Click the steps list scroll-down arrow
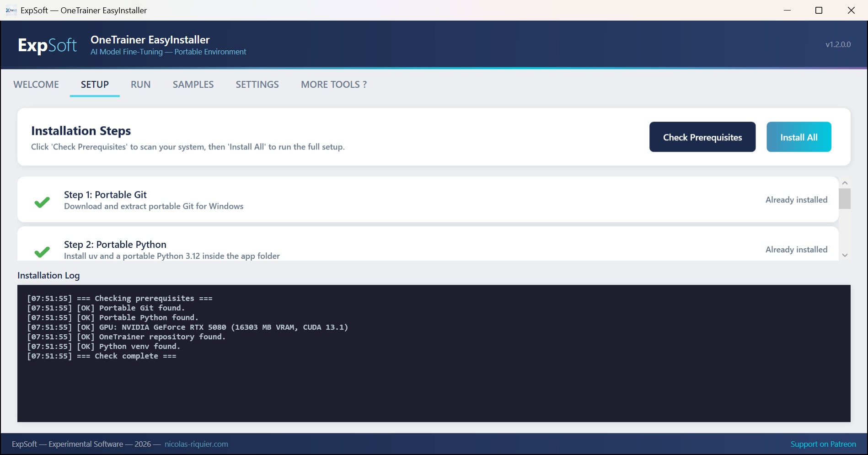This screenshot has height=455, width=868. tap(845, 255)
